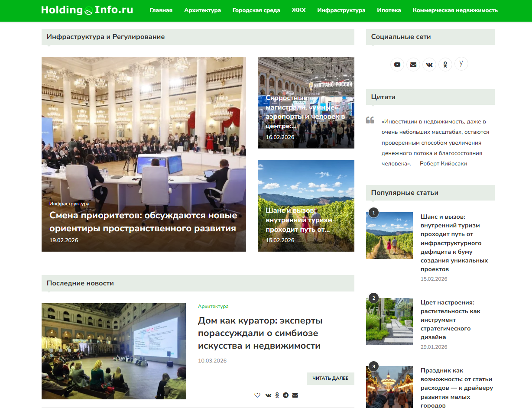Click popular article 1 vineyard thumbnail
Viewport: 532px width, 408px height.
pyautogui.click(x=389, y=236)
